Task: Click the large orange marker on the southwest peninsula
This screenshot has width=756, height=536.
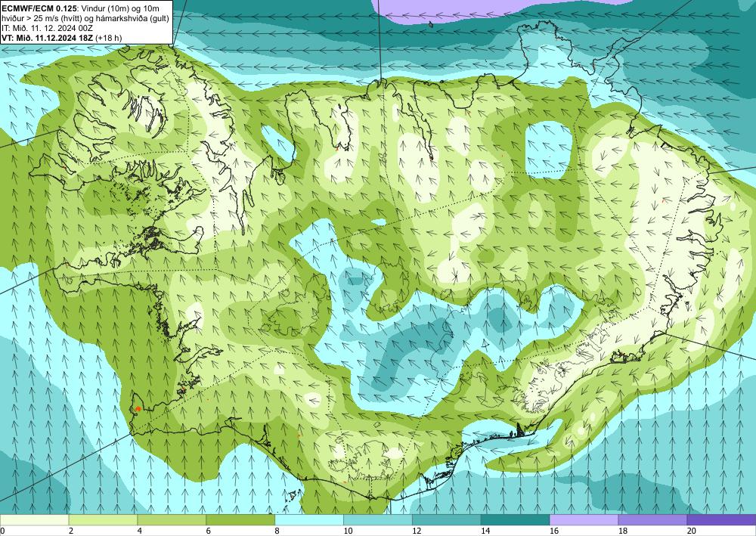Action: (x=138, y=408)
